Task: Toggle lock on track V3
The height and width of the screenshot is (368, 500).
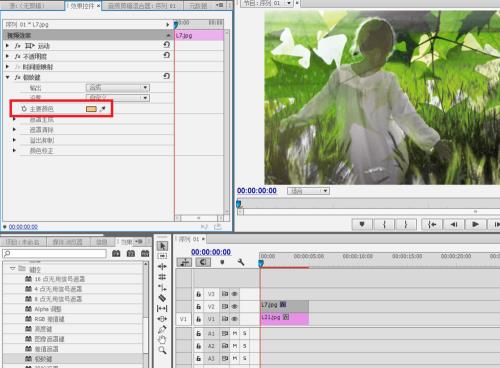Action: (199, 294)
